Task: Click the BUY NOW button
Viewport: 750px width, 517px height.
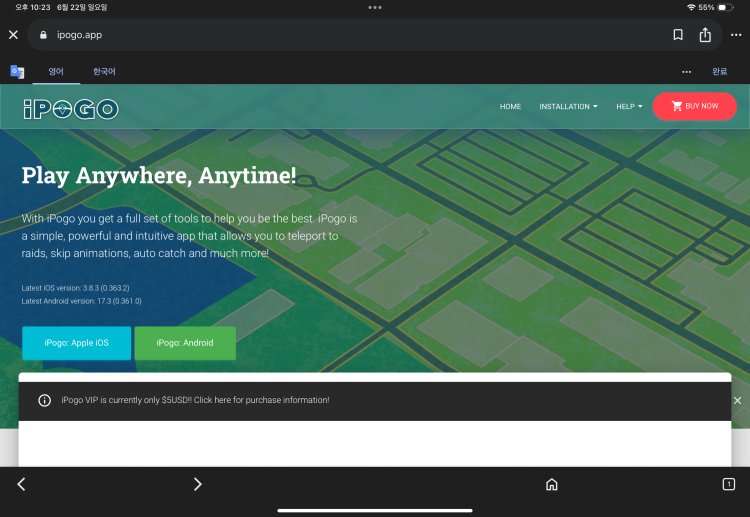Action: pos(695,106)
